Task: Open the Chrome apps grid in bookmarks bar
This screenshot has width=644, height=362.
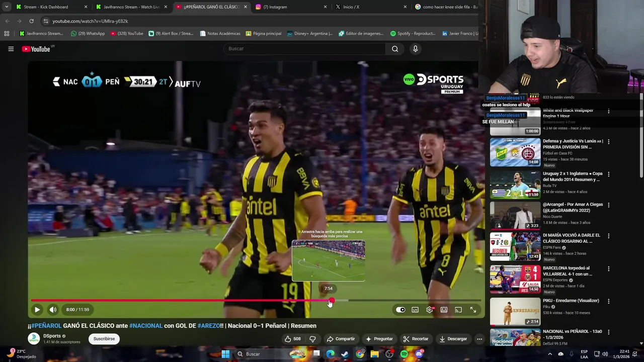Action: [x=7, y=34]
